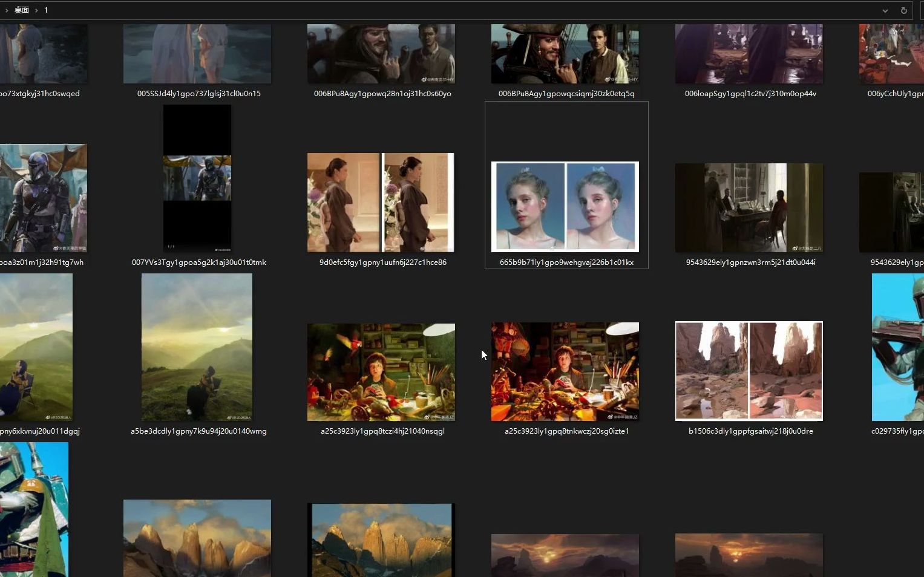Click filename 9d0efc5fgy1gpny1uufn6j227c1hce86

[x=382, y=262]
